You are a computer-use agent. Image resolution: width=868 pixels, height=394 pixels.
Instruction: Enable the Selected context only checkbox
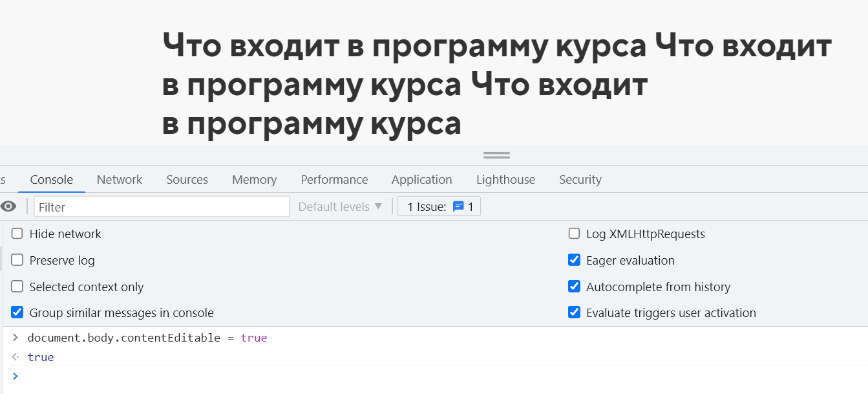(x=17, y=287)
